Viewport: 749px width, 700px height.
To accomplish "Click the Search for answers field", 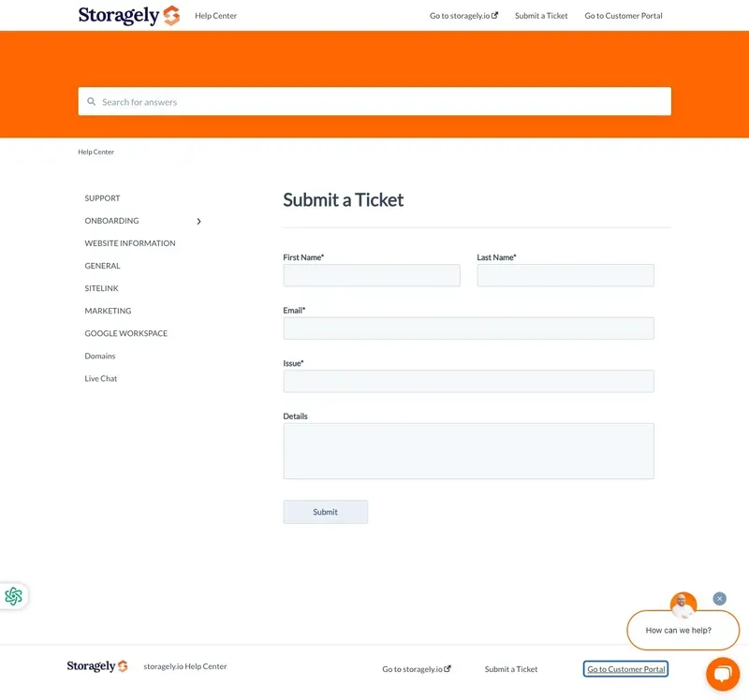I will (374, 101).
